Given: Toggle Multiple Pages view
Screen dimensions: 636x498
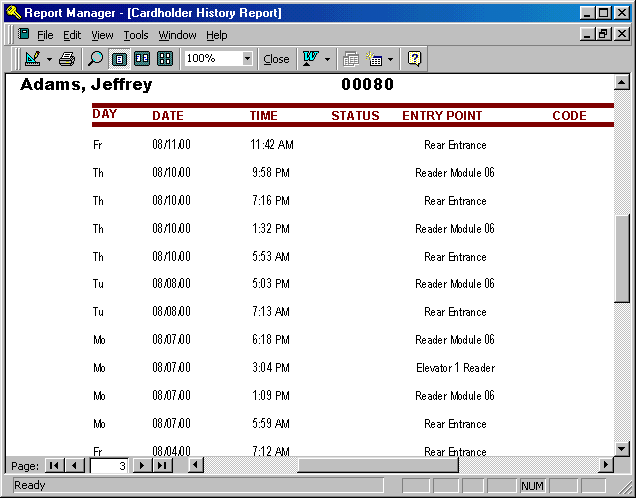Looking at the screenshot, I should click(165, 59).
